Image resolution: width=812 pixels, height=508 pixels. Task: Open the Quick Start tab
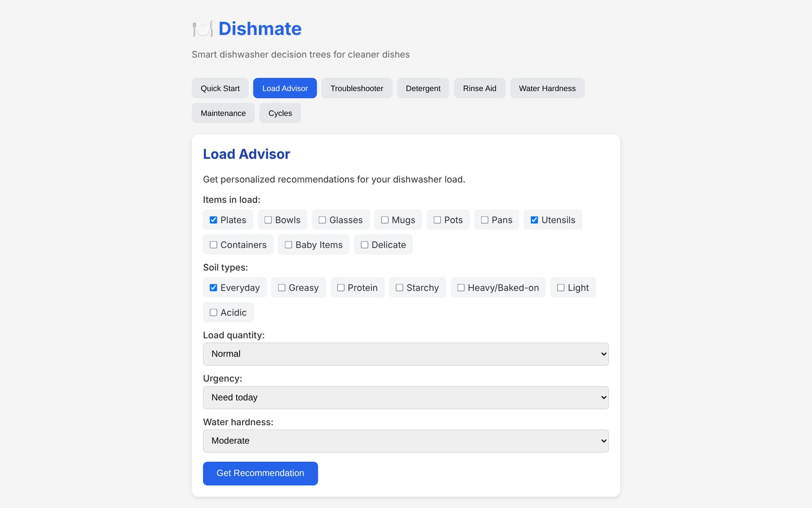[220, 88]
